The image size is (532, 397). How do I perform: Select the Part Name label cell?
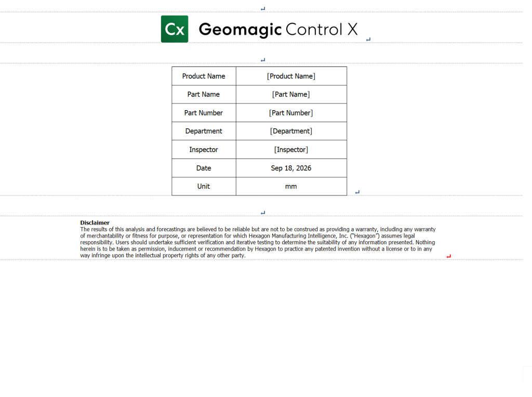coord(204,95)
